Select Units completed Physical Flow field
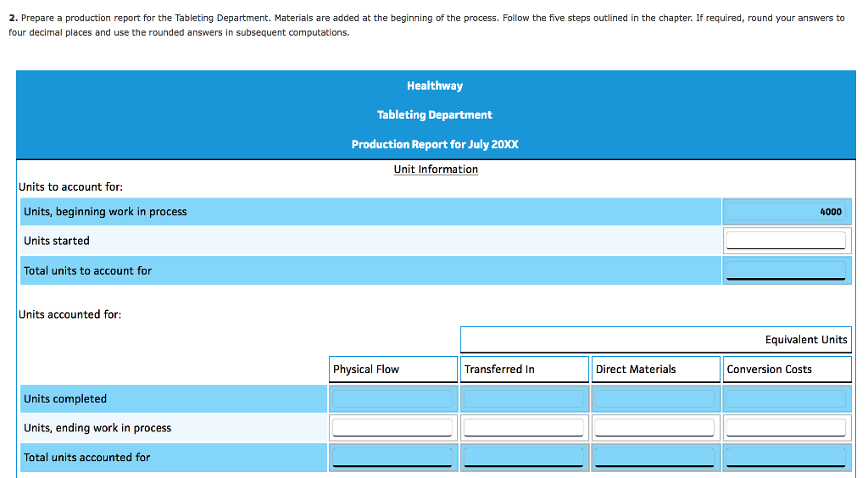This screenshot has width=868, height=478. [x=392, y=399]
